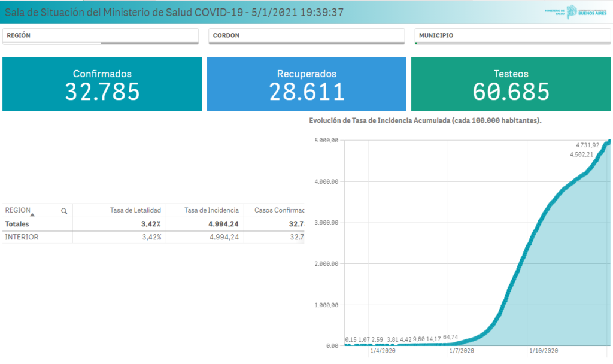Sort by the REGION column arrow

click(32, 215)
